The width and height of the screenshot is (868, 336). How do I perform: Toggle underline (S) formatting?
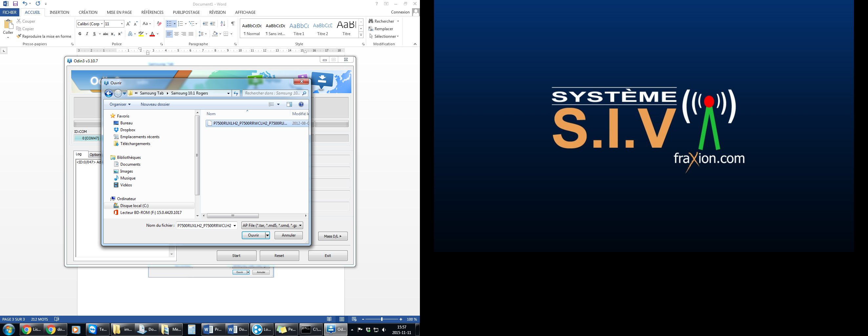pyautogui.click(x=95, y=34)
